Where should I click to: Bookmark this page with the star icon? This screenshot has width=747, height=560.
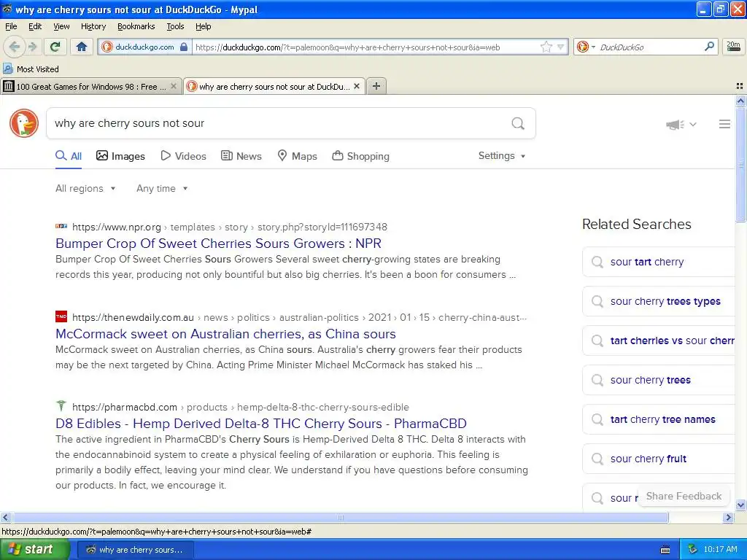(546, 47)
